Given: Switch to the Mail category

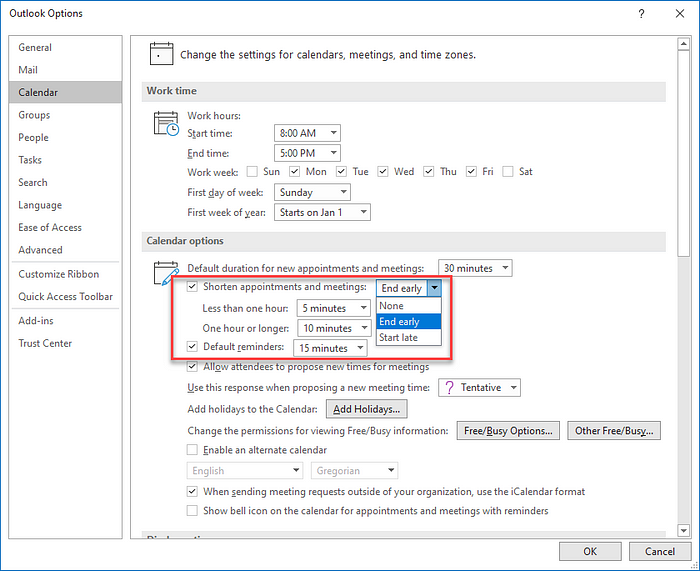Looking at the screenshot, I should point(28,70).
